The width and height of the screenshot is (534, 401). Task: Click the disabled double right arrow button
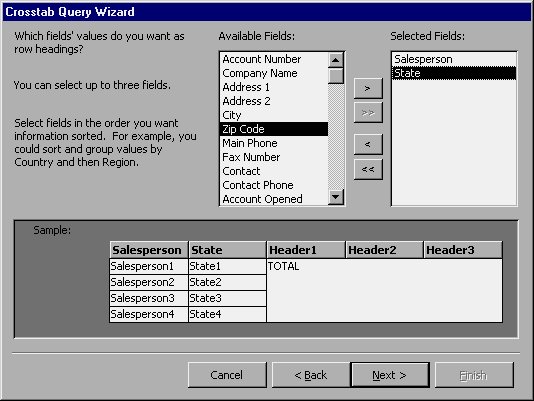[368, 112]
